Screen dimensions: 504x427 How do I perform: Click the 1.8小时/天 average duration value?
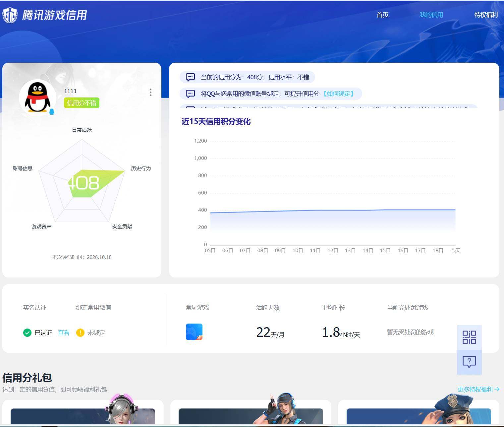[x=341, y=332]
